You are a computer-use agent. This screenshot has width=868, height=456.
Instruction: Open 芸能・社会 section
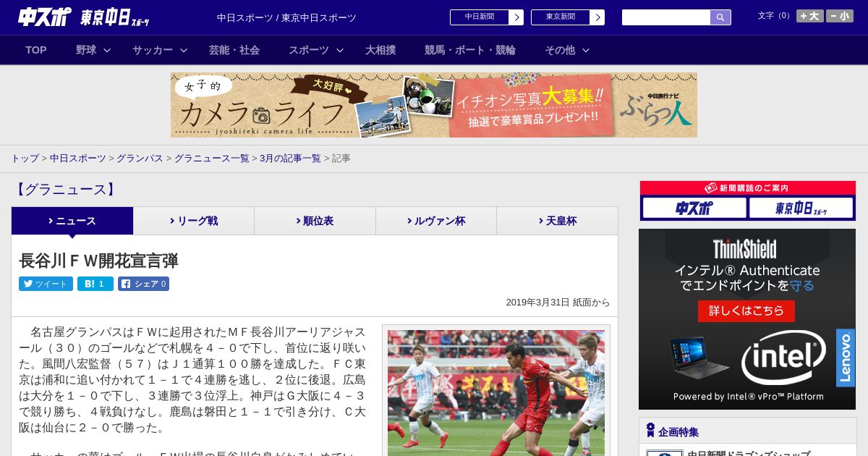pos(234,50)
